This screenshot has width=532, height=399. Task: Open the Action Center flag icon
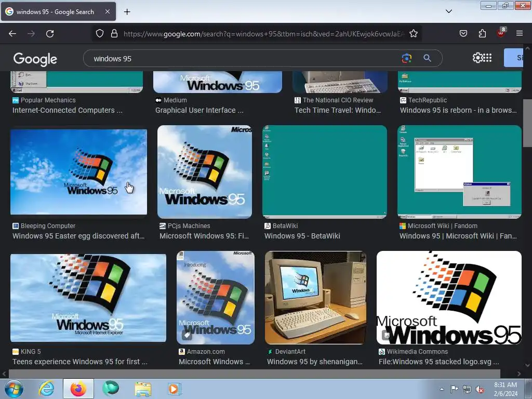coord(454,389)
